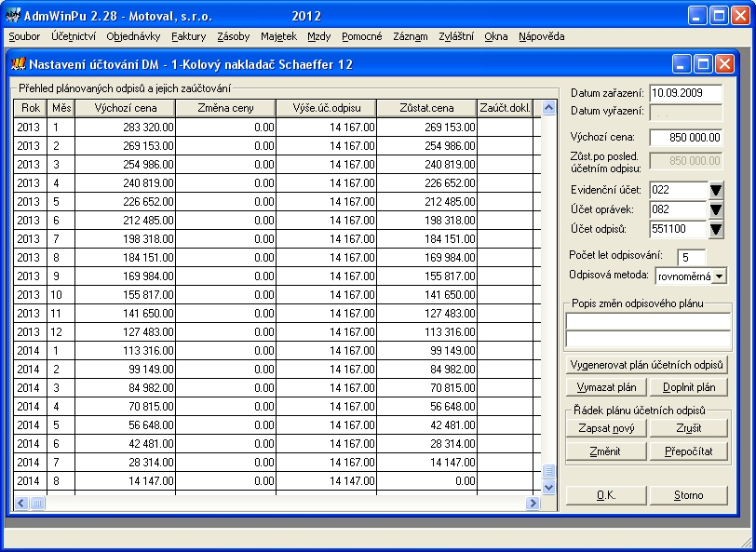
Task: Select the 2014 month 8 Zůstat.cena cell 0.00
Action: pyautogui.click(x=426, y=481)
